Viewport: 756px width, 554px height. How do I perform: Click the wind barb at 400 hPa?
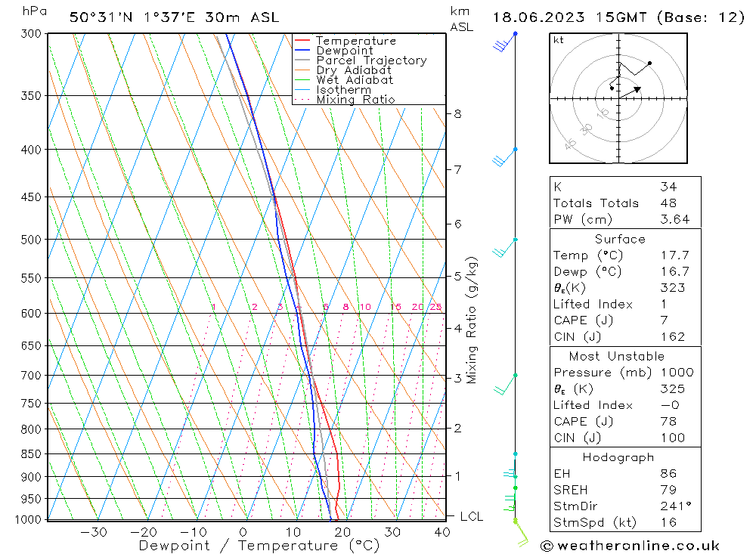[504, 157]
